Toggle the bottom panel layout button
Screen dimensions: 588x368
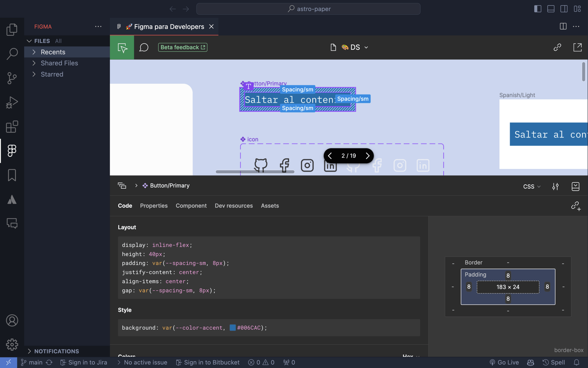[551, 9]
